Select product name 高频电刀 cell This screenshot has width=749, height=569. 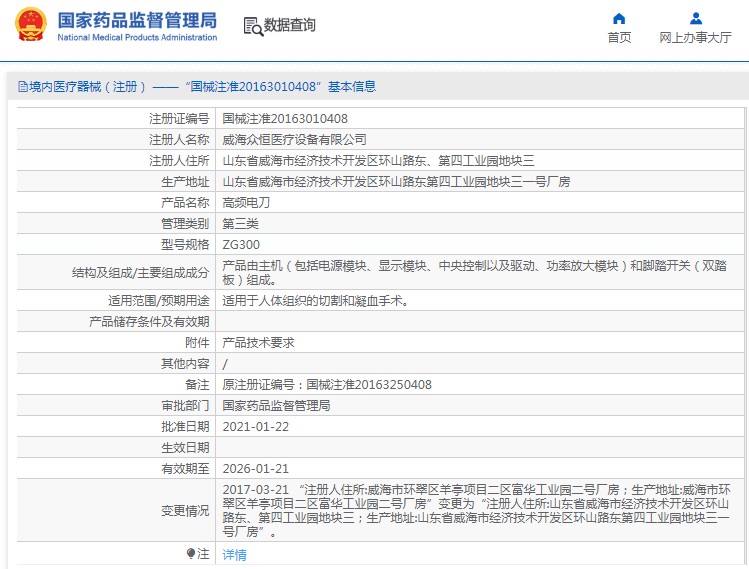click(246, 202)
